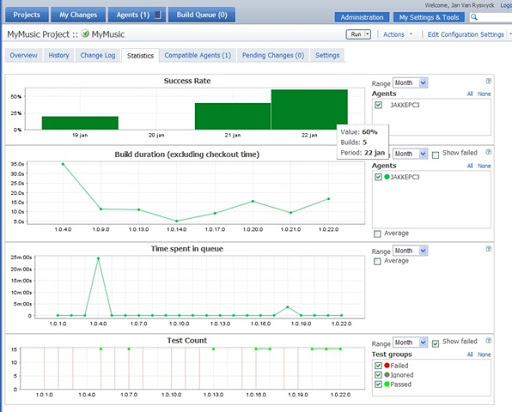Click the help icon in Success Rate panel
Screen dimensions: 512x412
click(x=488, y=81)
